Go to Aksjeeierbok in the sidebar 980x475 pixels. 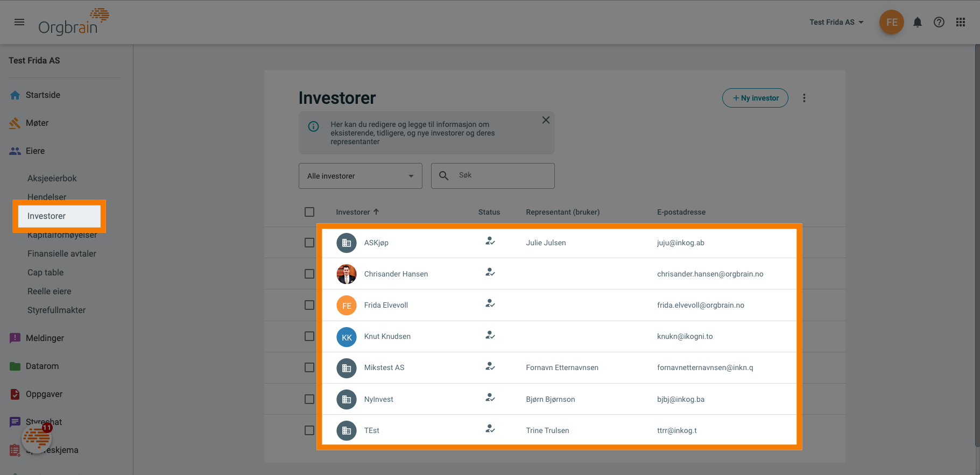pyautogui.click(x=52, y=178)
